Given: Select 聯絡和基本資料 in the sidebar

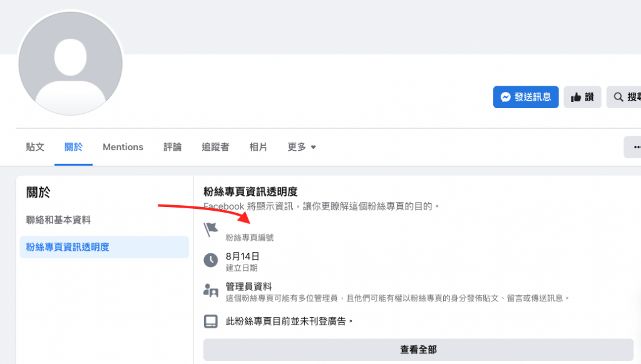Looking at the screenshot, I should [58, 220].
